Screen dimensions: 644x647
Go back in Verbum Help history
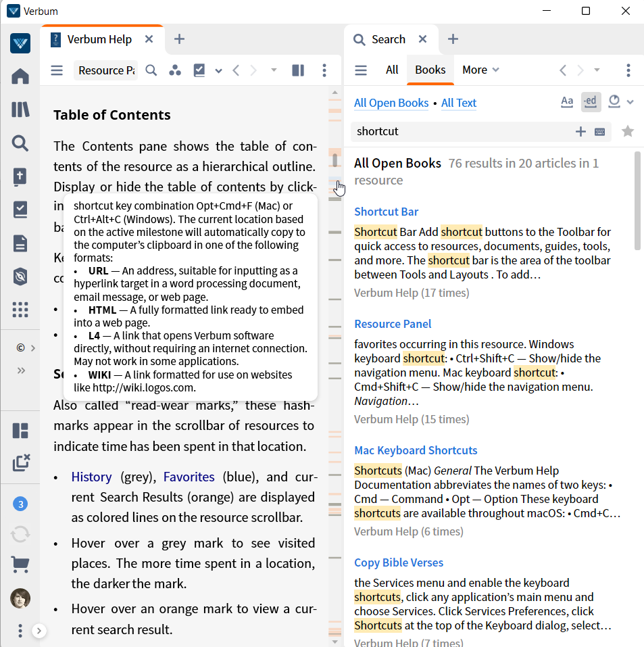(x=236, y=70)
